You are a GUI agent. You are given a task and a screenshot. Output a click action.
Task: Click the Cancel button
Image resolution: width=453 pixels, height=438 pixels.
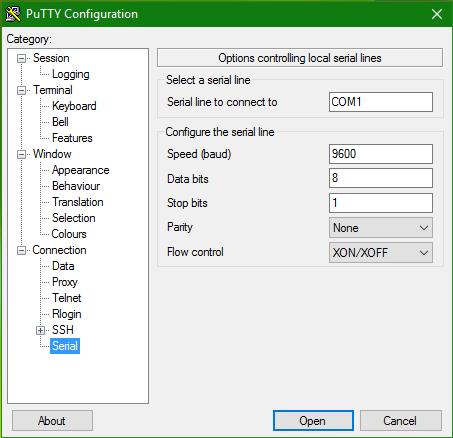tap(401, 421)
